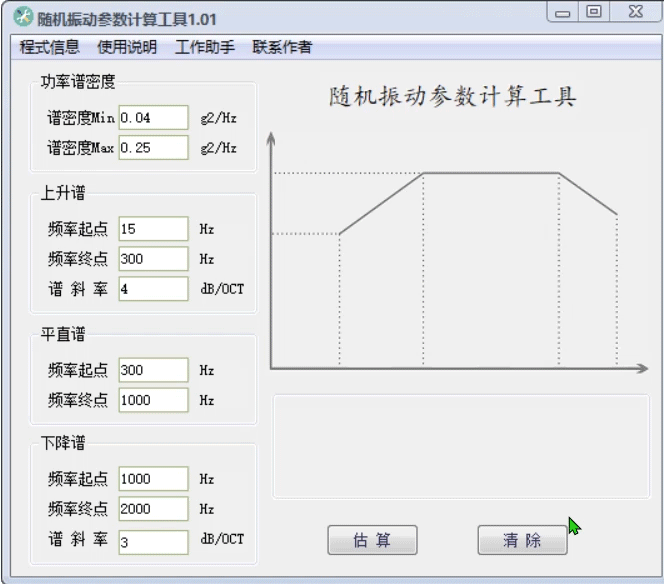
Task: Open the 联系作者 menu
Action: pos(282,47)
